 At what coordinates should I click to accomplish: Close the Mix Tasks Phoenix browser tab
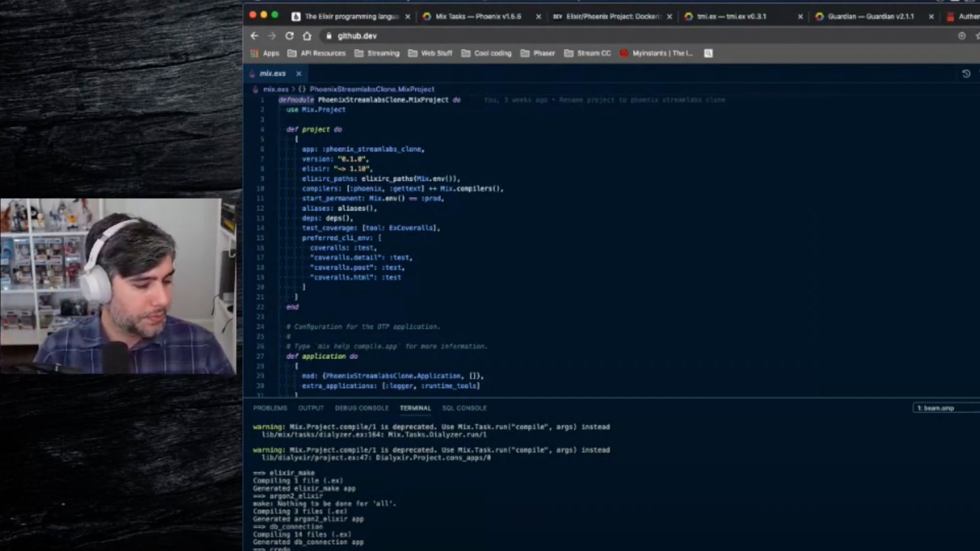click(x=538, y=16)
